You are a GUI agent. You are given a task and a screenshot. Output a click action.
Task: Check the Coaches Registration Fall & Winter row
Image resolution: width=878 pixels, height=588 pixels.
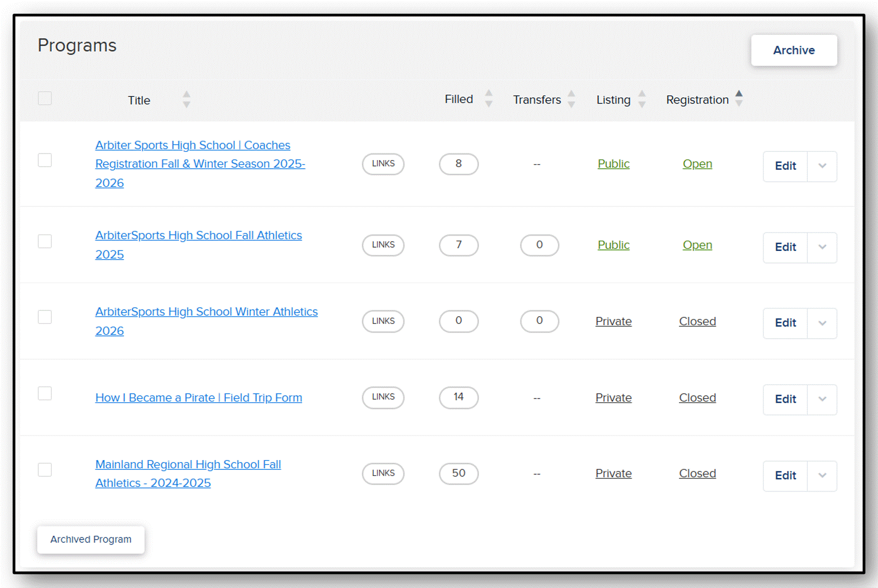click(45, 160)
